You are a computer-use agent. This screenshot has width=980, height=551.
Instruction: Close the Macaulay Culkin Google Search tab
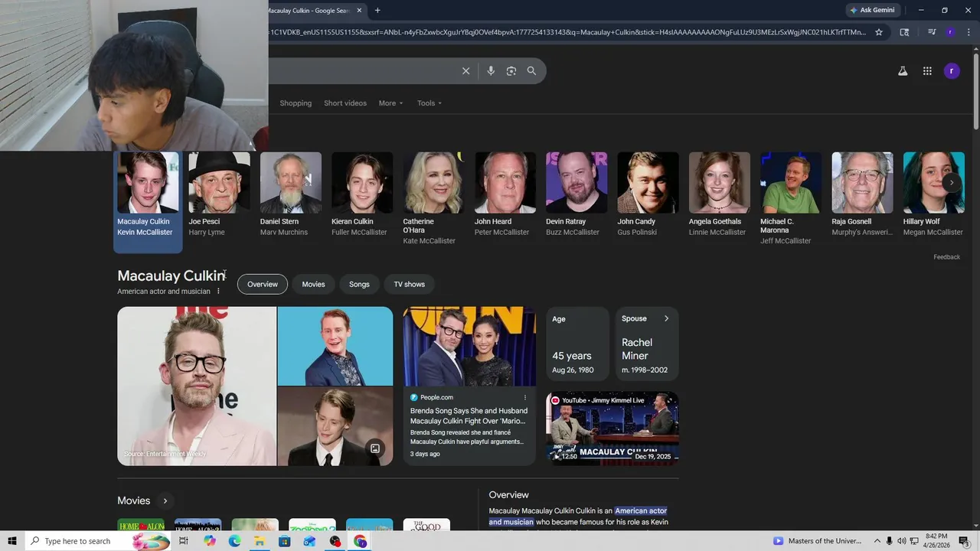[358, 10]
